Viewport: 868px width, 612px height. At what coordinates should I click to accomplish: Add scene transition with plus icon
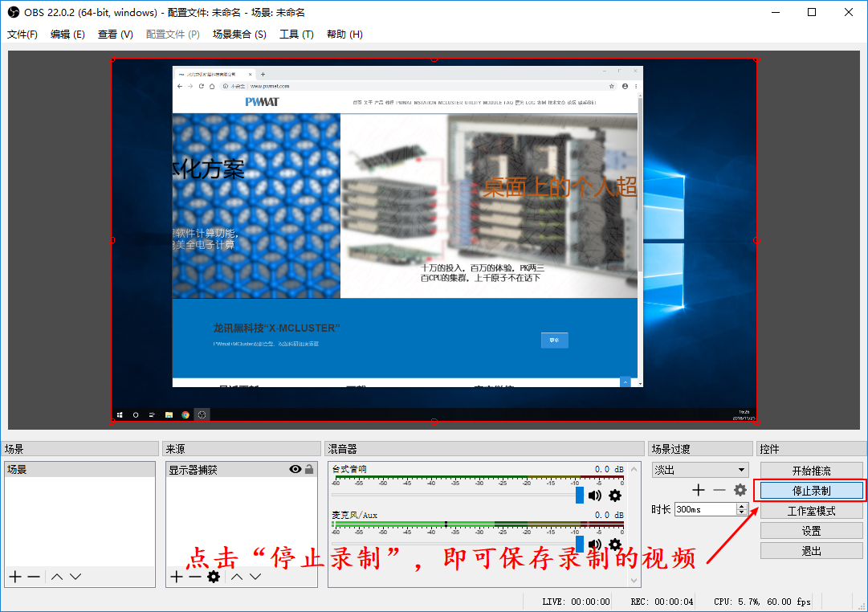click(699, 490)
